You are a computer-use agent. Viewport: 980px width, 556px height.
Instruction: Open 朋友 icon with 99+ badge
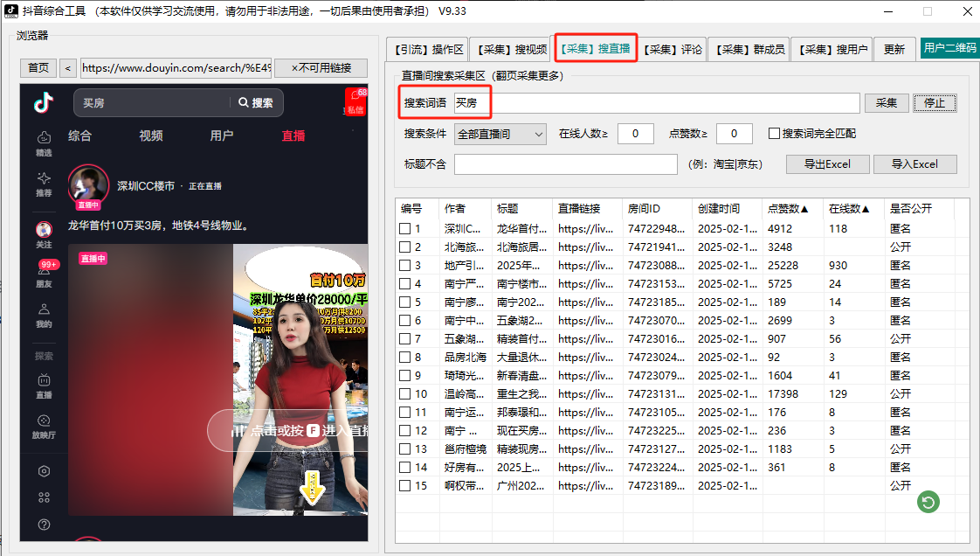(44, 275)
